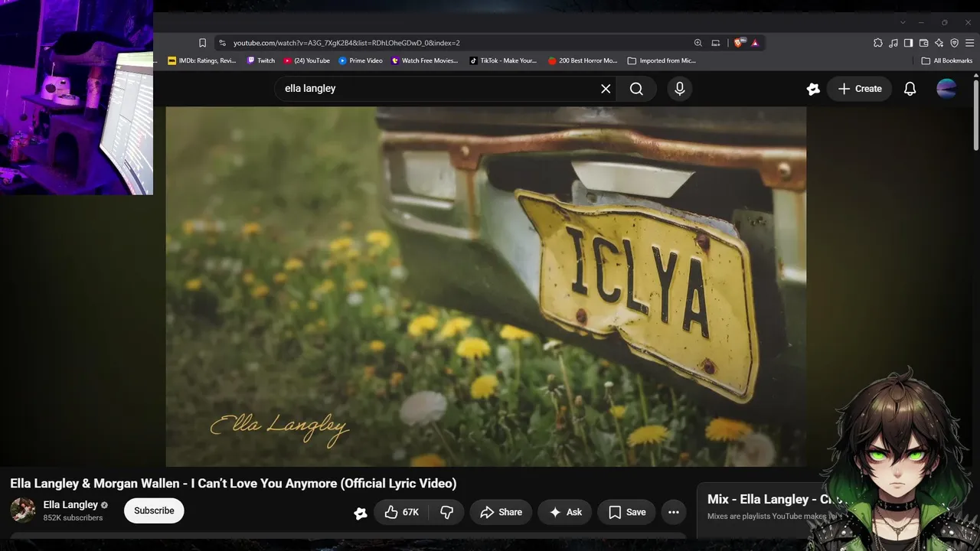The image size is (980, 551).
Task: Save video to a playlist
Action: [x=627, y=512]
